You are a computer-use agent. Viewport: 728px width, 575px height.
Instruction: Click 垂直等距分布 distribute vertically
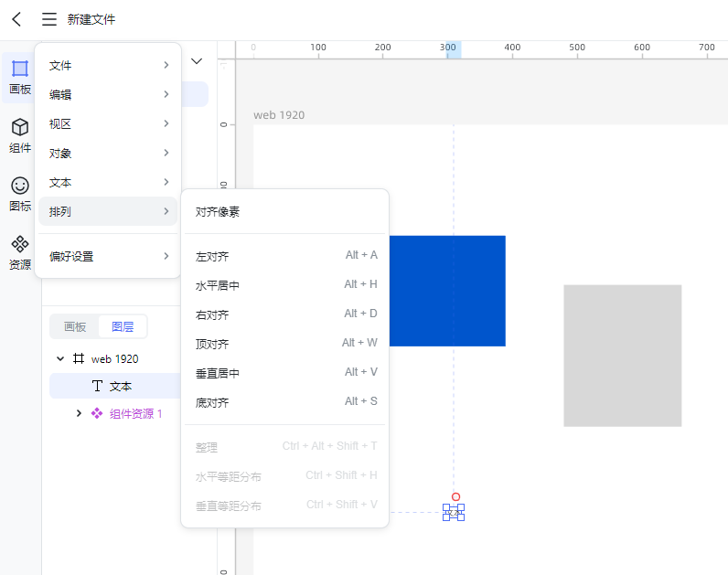pyautogui.click(x=285, y=506)
